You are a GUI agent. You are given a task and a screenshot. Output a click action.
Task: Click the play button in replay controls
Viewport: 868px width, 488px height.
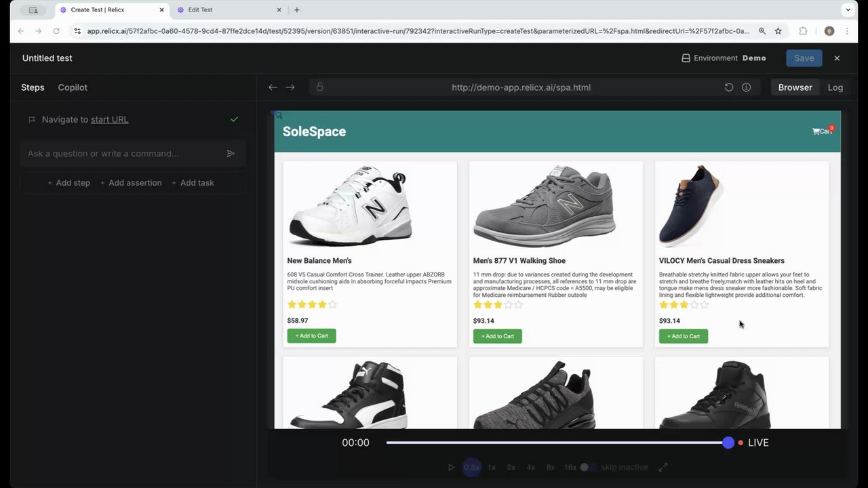pyautogui.click(x=452, y=467)
